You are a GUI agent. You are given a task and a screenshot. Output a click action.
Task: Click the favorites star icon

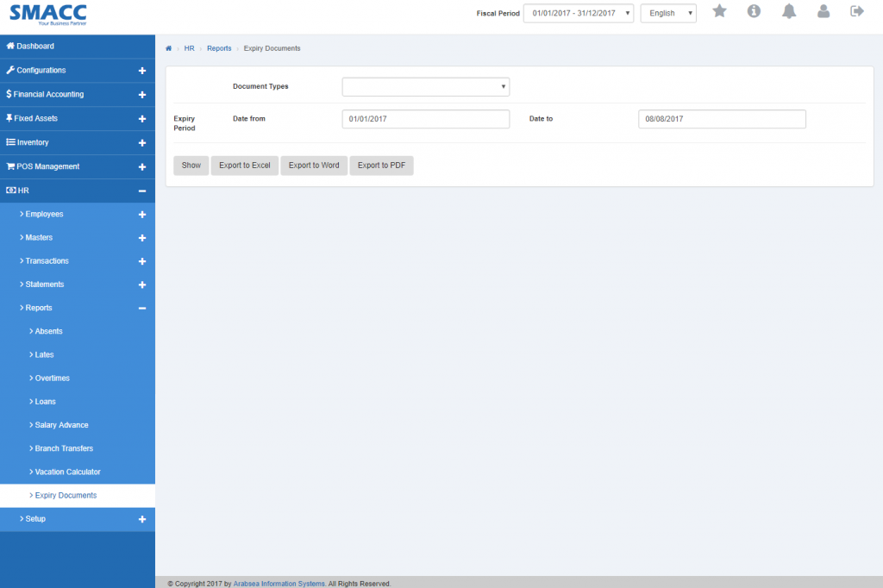tap(719, 11)
